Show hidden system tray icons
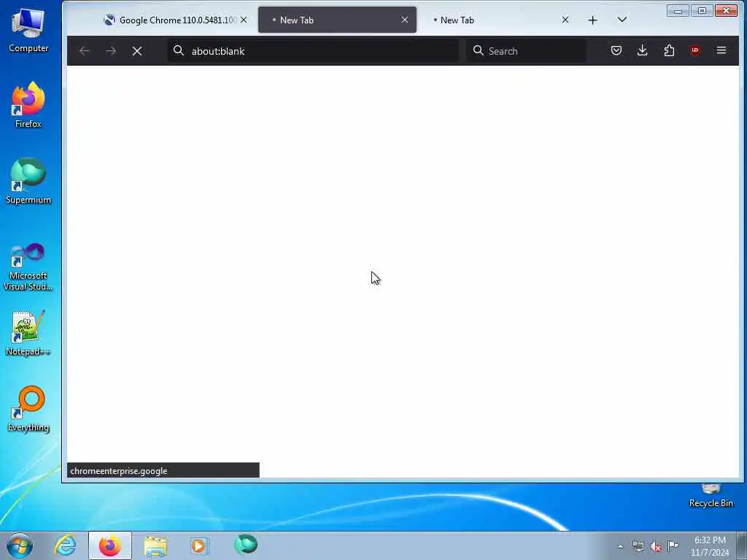Screen dimensions: 747x560 [x=620, y=547]
